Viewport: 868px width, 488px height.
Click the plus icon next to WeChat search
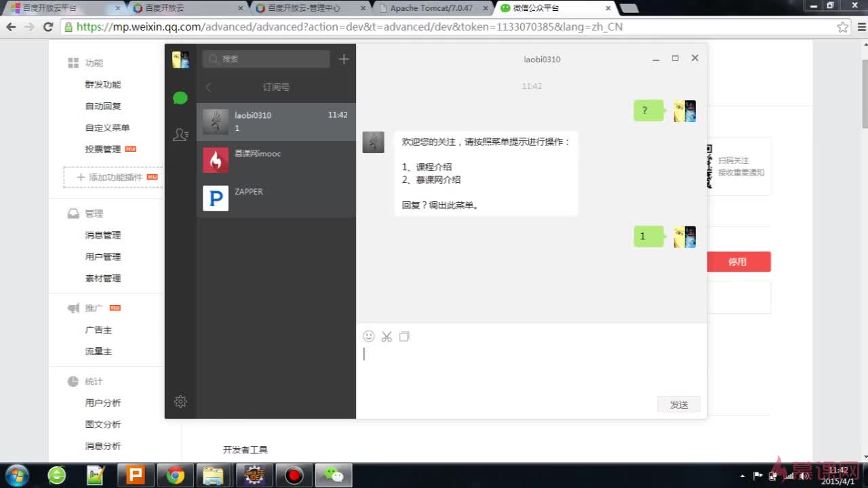[x=344, y=59]
